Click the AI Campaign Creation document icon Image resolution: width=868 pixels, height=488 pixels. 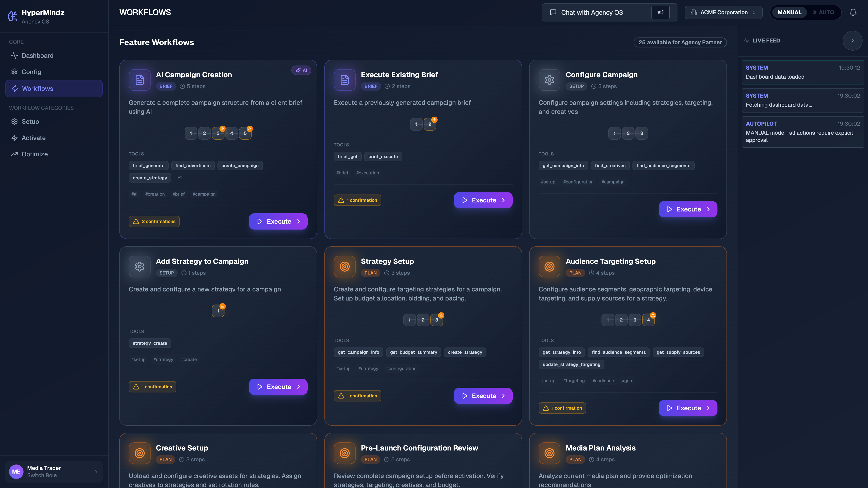click(x=139, y=80)
